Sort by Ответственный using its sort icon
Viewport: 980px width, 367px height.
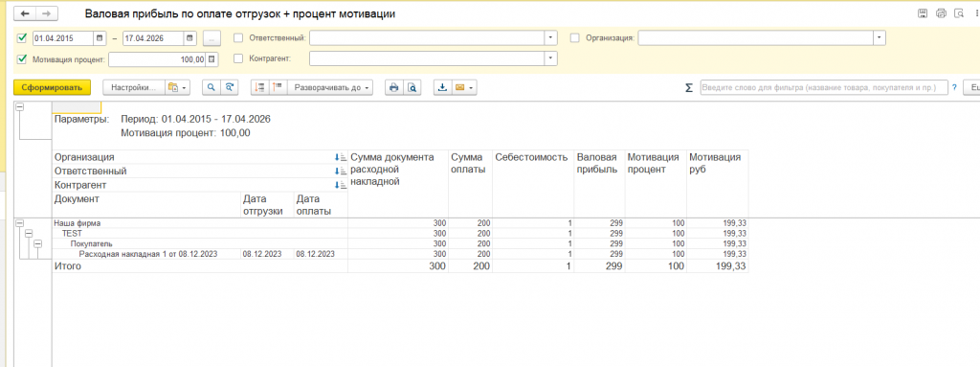click(340, 171)
